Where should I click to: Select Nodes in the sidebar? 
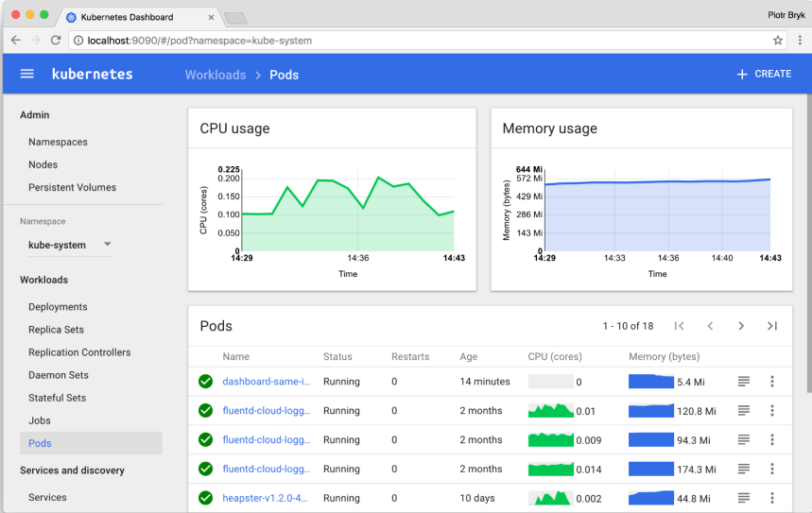click(43, 164)
